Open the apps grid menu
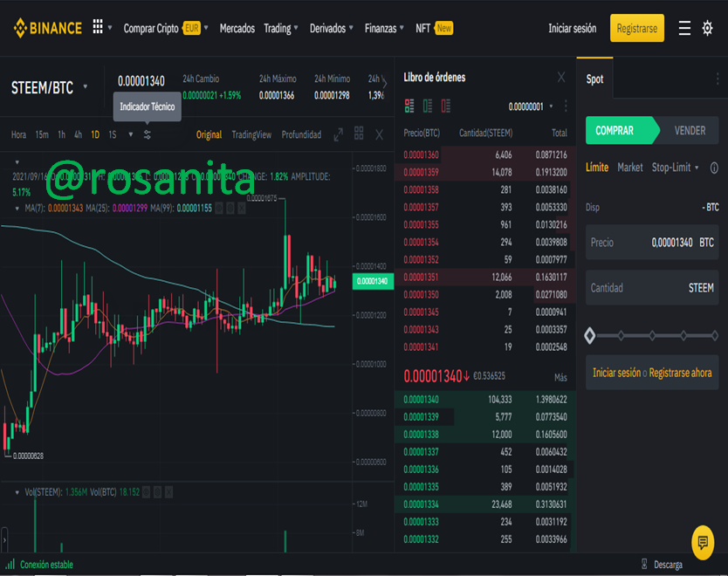The image size is (728, 576). 98,27
